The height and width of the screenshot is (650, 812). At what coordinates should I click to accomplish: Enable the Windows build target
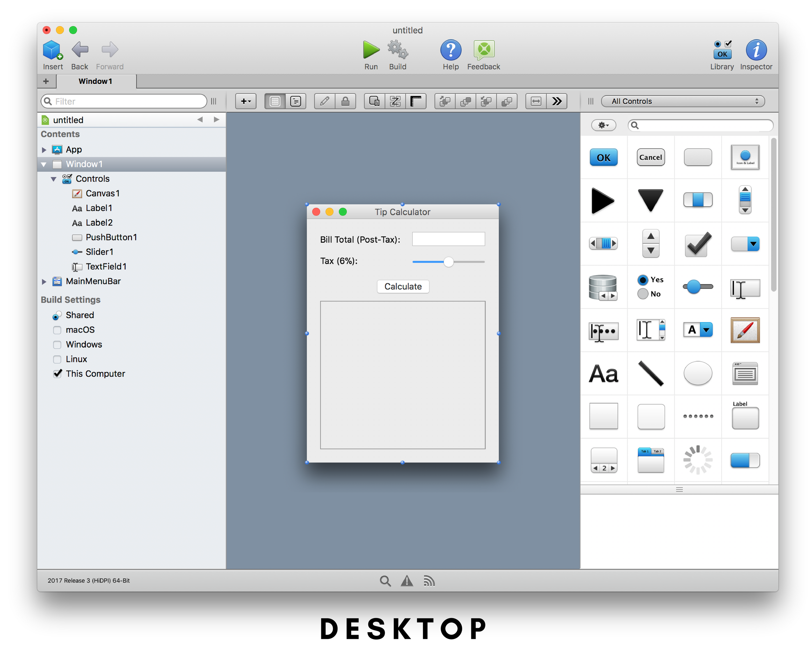click(57, 344)
